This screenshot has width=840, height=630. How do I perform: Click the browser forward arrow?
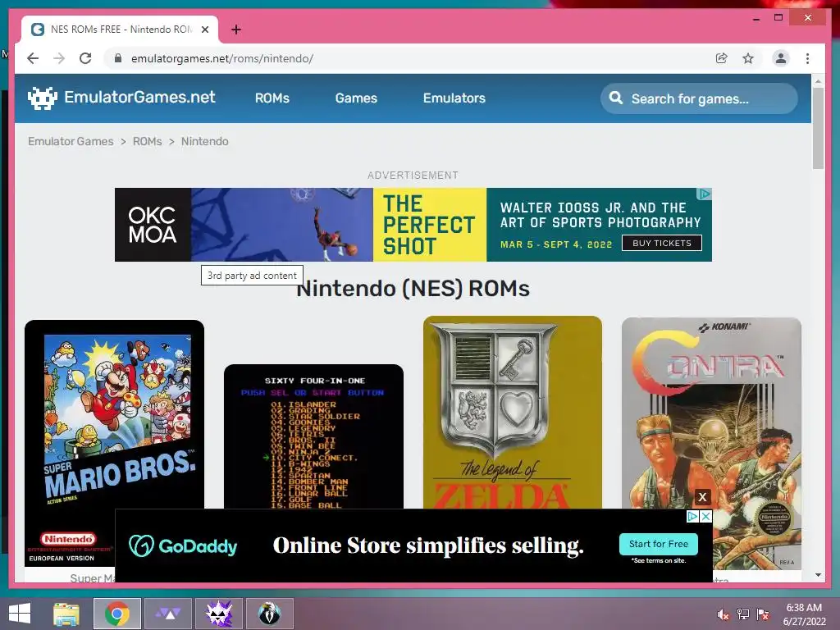pos(59,58)
